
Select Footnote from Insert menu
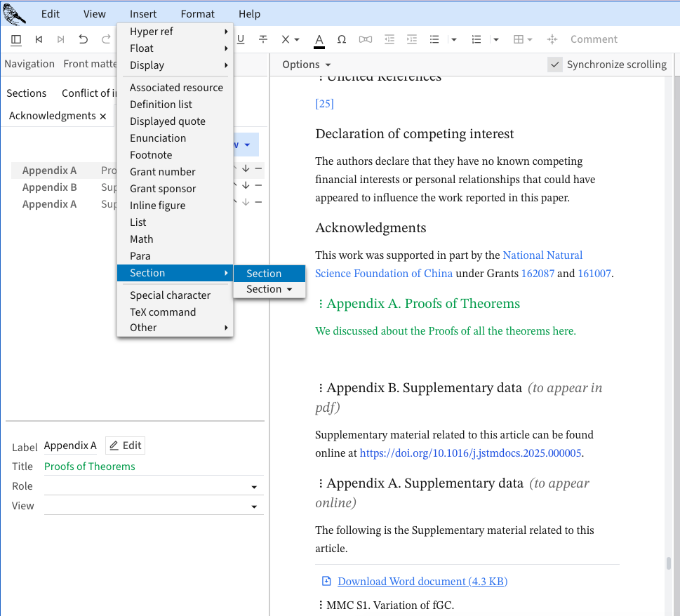coord(151,155)
